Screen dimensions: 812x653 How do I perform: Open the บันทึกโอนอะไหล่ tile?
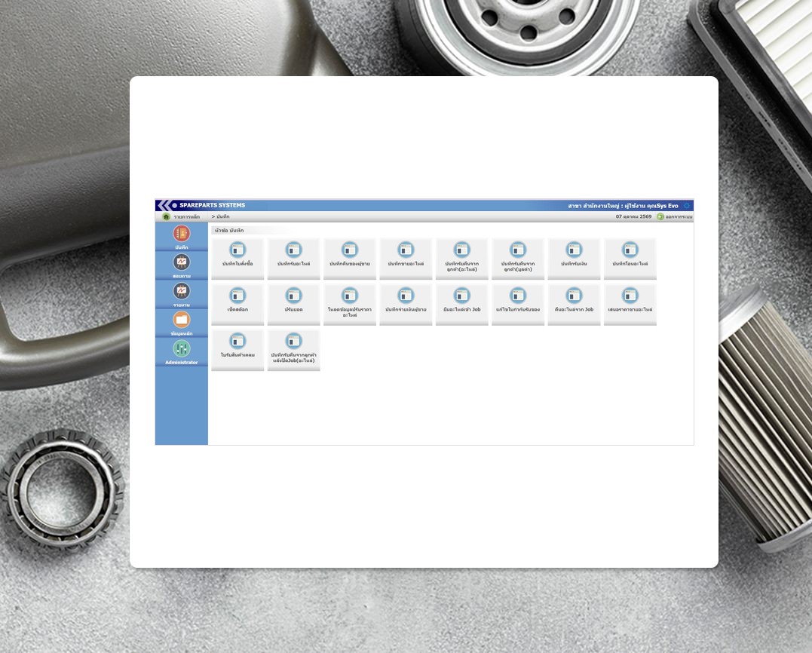click(630, 259)
